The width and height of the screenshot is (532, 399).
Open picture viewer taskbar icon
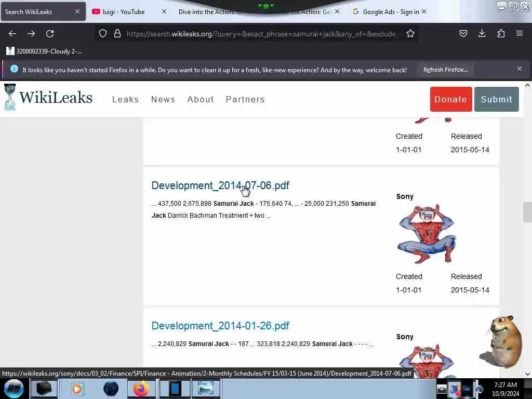tap(206, 389)
